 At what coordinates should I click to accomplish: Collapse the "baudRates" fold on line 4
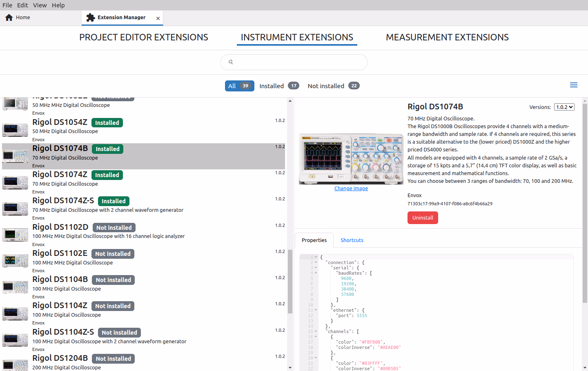316,273
